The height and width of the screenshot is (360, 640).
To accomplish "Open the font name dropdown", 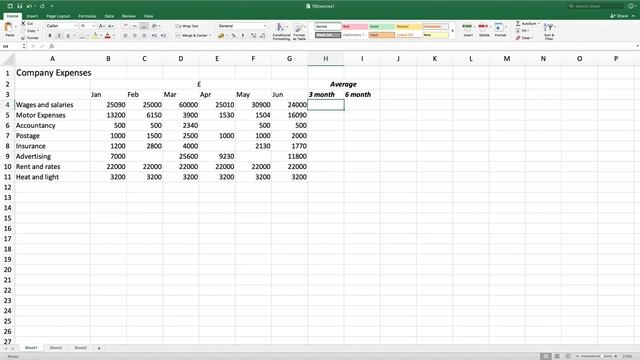I will 76,26.
